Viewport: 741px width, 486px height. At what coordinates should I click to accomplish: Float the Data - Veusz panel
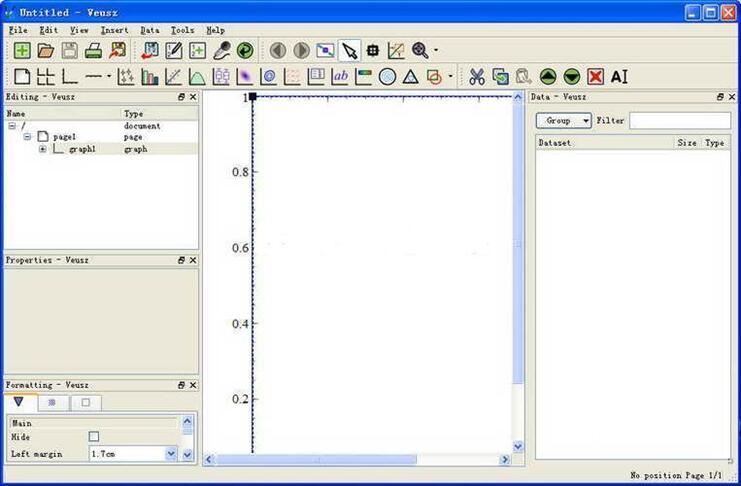720,96
